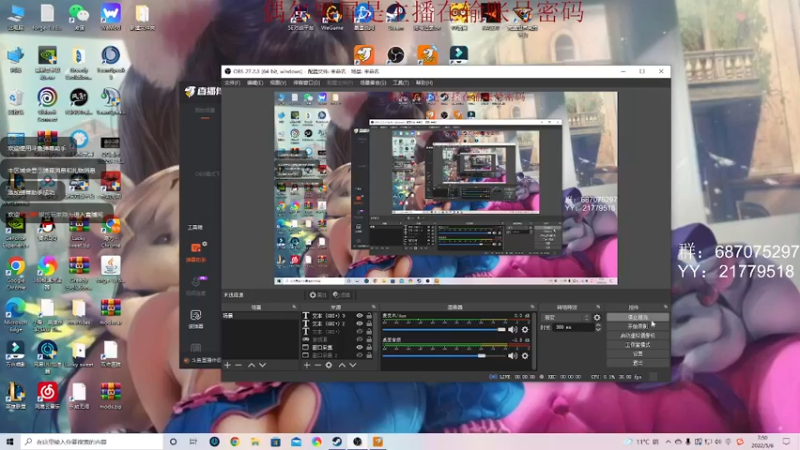Open the scene transition type dropdown

tap(566, 317)
